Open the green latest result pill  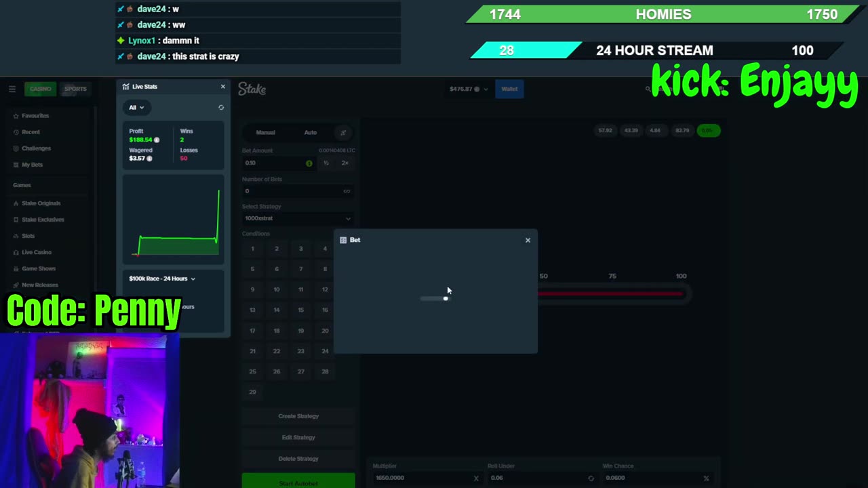click(x=708, y=131)
